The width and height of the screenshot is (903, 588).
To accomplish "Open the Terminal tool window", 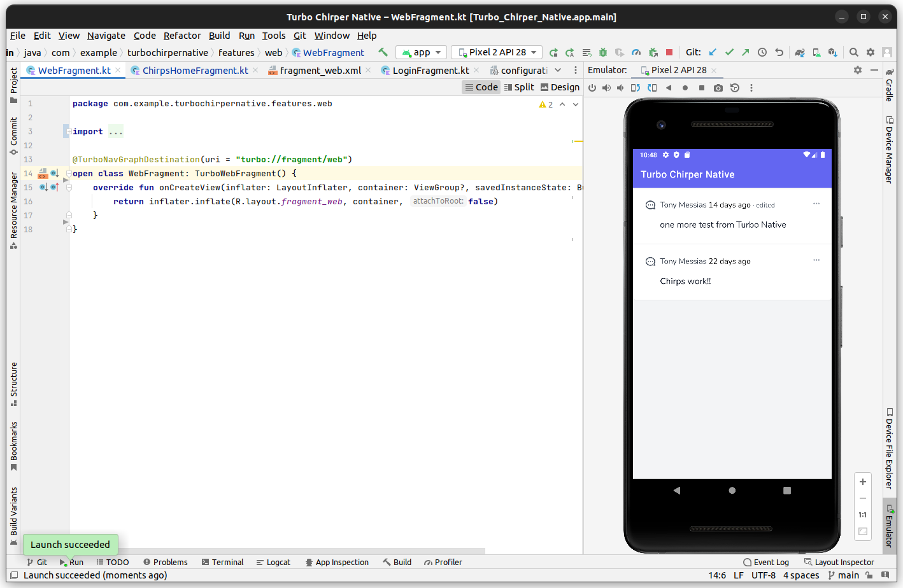I will coord(222,563).
